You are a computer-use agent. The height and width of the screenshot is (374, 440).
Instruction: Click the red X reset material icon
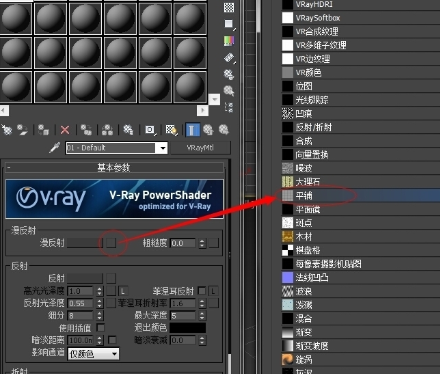pyautogui.click(x=65, y=130)
